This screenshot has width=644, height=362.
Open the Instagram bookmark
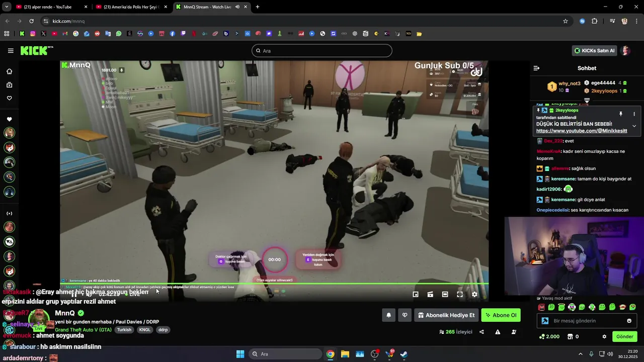point(33,34)
